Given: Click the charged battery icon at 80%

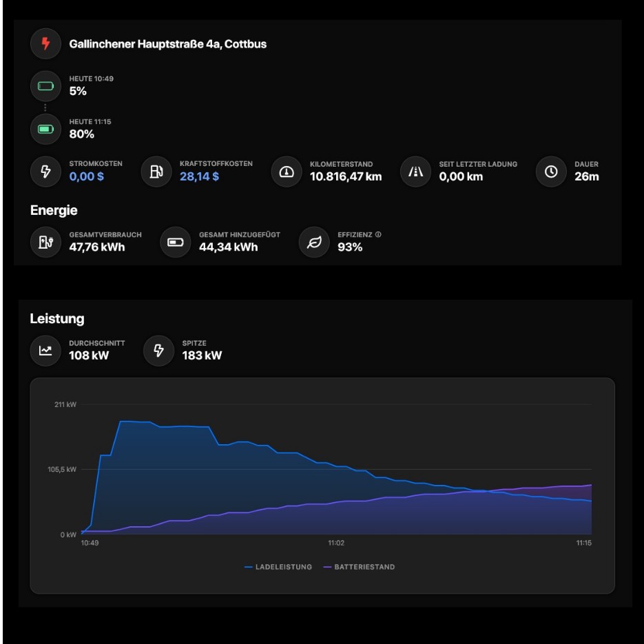Looking at the screenshot, I should click(x=45, y=129).
